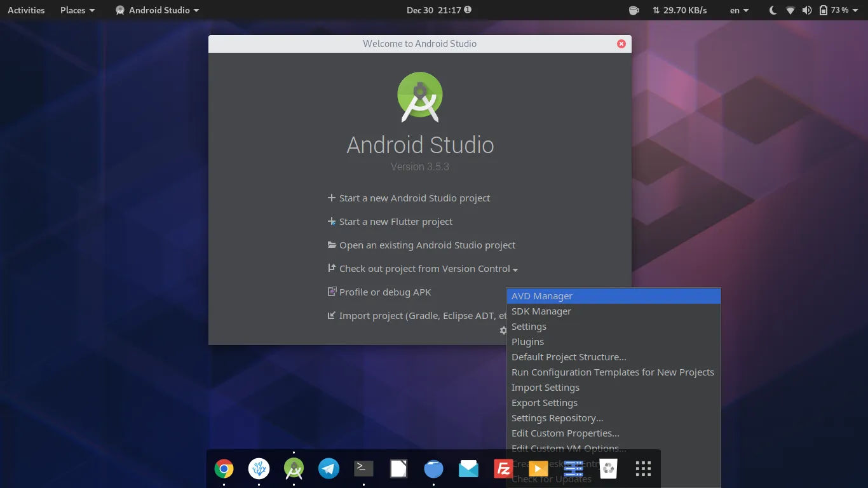Choose SDK Manager from the menu
This screenshot has height=488, width=868.
614,311
